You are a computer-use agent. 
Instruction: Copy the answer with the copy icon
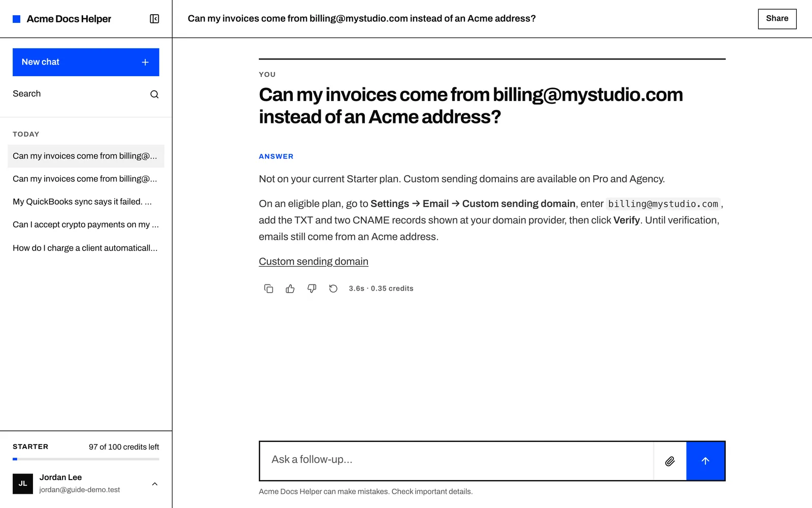click(268, 289)
